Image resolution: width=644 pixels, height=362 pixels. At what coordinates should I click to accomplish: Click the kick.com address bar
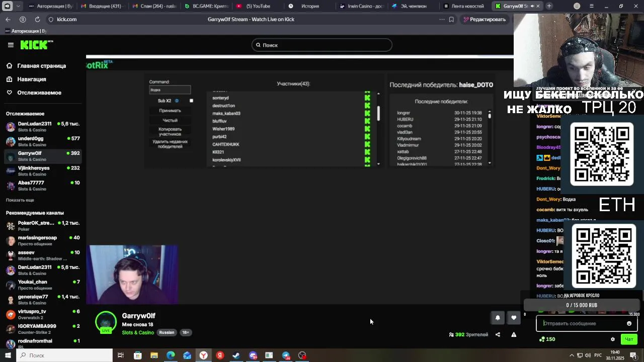[66, 19]
